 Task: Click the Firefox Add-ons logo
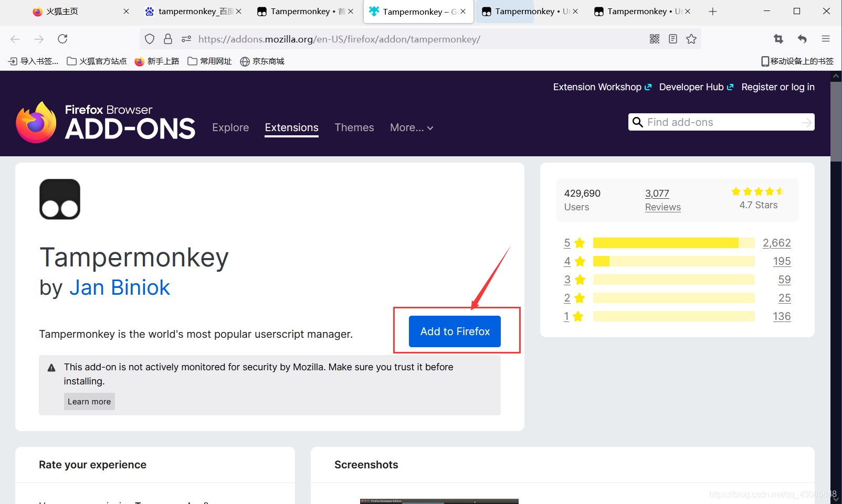(x=106, y=122)
